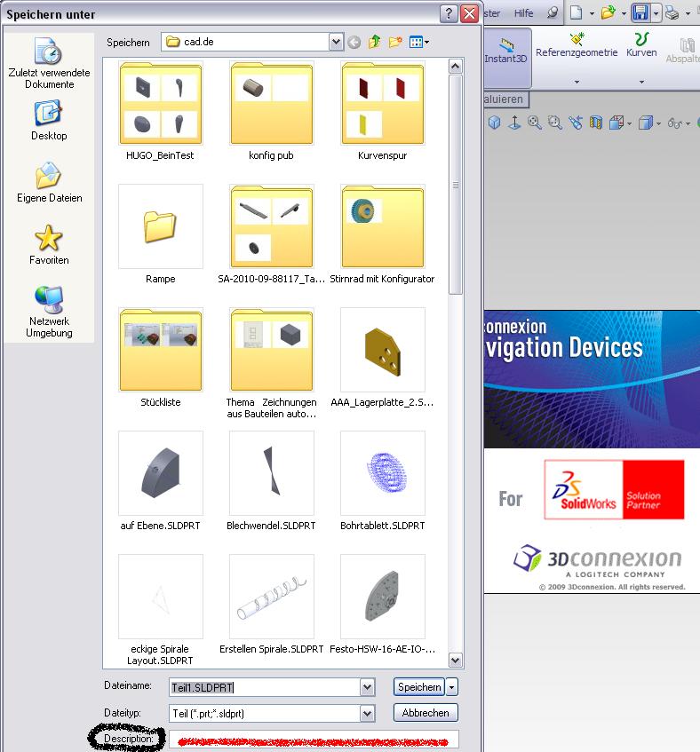Click the Description input field
The height and width of the screenshot is (752, 700).
314,740
